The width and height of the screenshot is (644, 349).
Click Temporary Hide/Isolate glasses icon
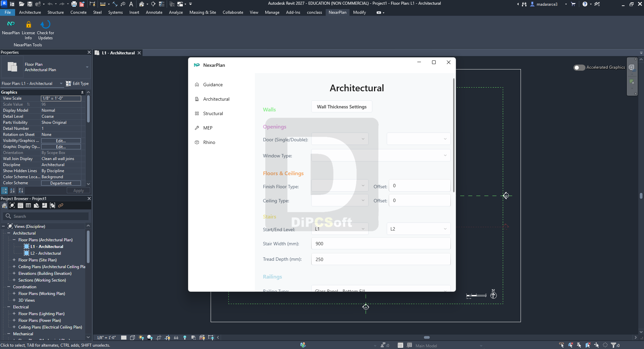point(176,338)
